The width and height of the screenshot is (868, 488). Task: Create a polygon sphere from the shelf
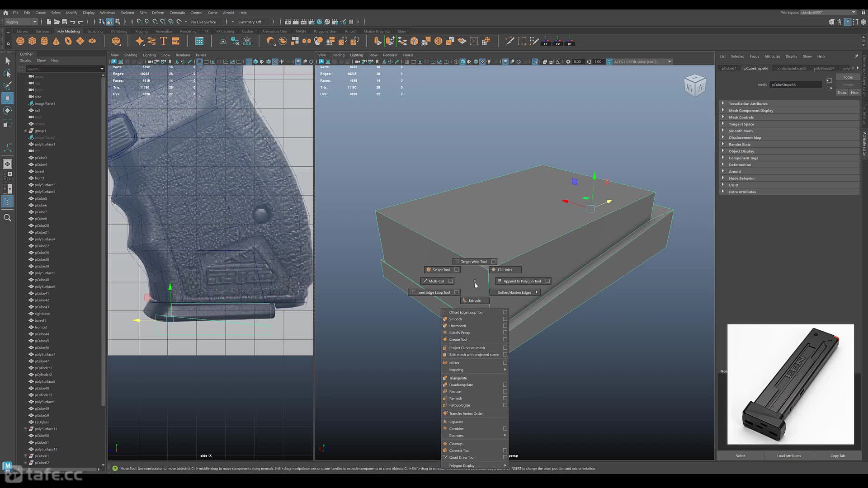20,41
